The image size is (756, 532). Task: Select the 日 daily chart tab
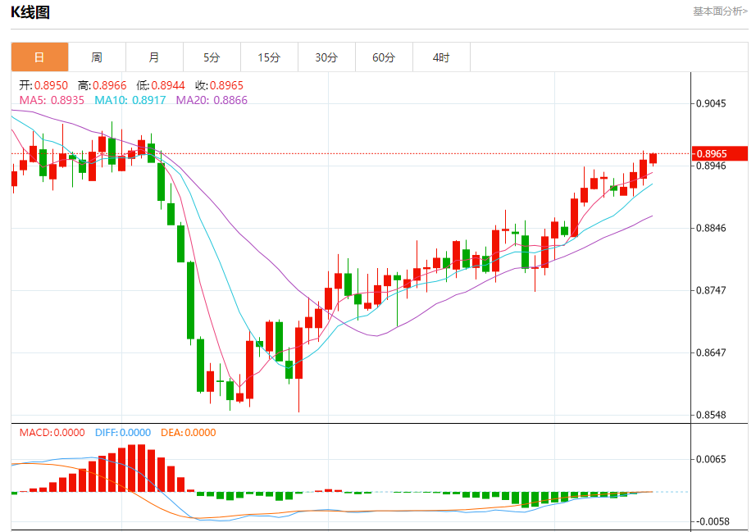point(39,57)
